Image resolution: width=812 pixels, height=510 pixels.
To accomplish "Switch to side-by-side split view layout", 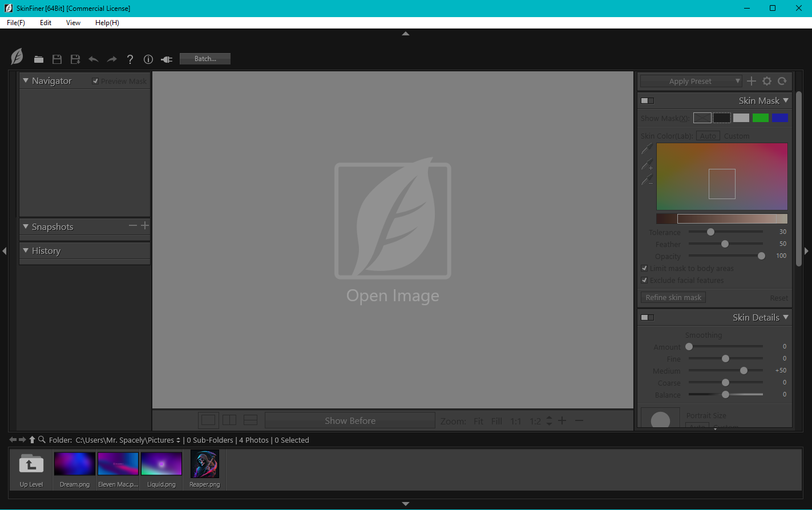I will pos(229,420).
